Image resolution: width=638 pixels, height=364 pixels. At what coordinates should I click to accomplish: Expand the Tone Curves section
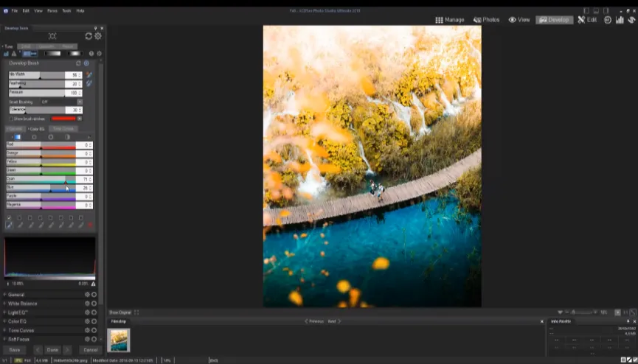[21, 330]
